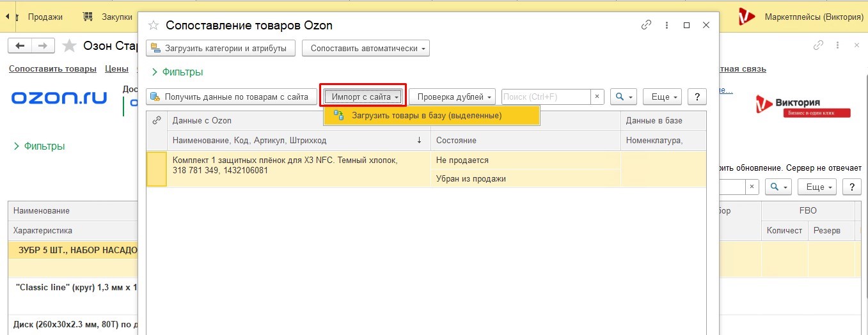The width and height of the screenshot is (868, 335).
Task: Open the Продажи section
Action: coord(45,17)
